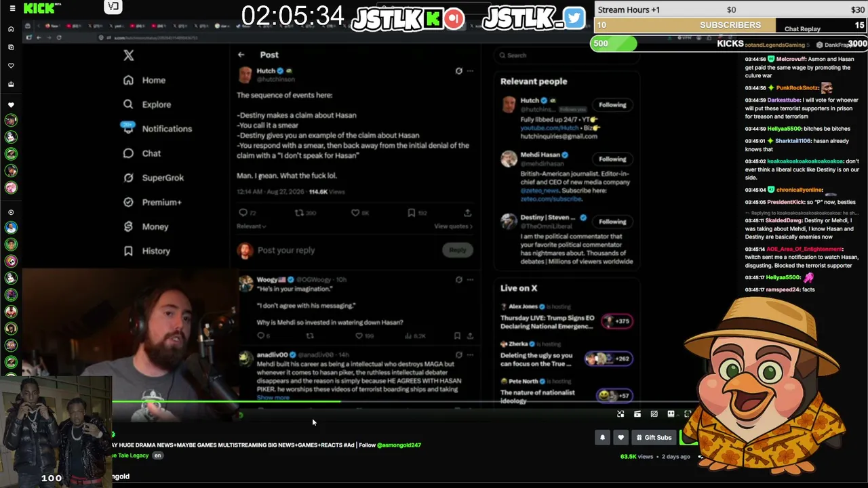
Task: Open the Kick Browse icon in sidebar
Action: point(11,47)
